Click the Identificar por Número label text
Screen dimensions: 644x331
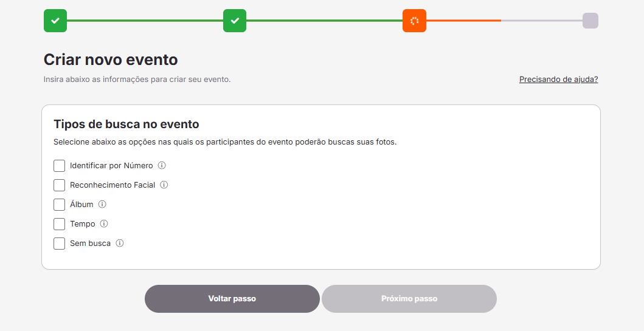point(111,165)
